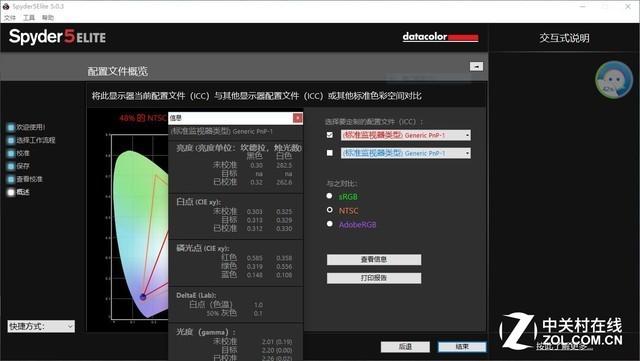The height and width of the screenshot is (361, 640).
Task: Select the NTSC comparison radio button
Action: click(x=329, y=210)
